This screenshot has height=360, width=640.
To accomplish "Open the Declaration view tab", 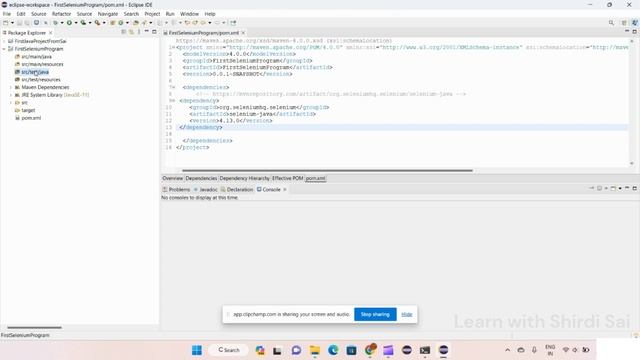I will coord(237,189).
